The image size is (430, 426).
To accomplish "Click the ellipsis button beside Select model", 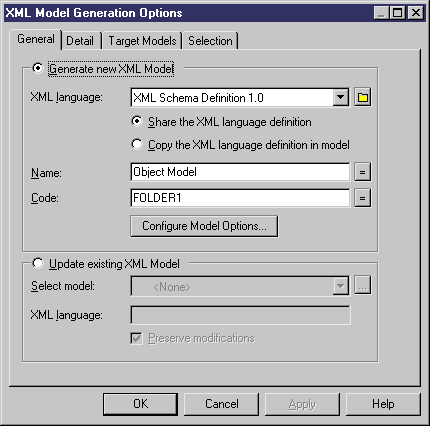I will tap(362, 285).
